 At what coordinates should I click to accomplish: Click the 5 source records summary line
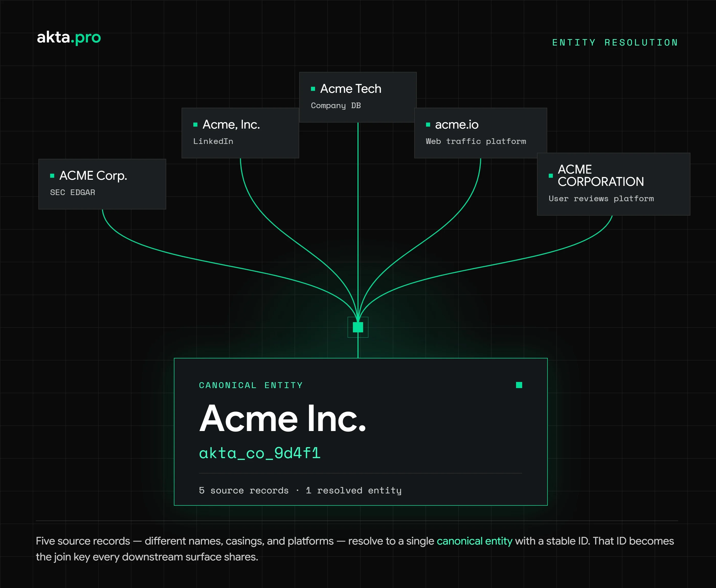(300, 490)
